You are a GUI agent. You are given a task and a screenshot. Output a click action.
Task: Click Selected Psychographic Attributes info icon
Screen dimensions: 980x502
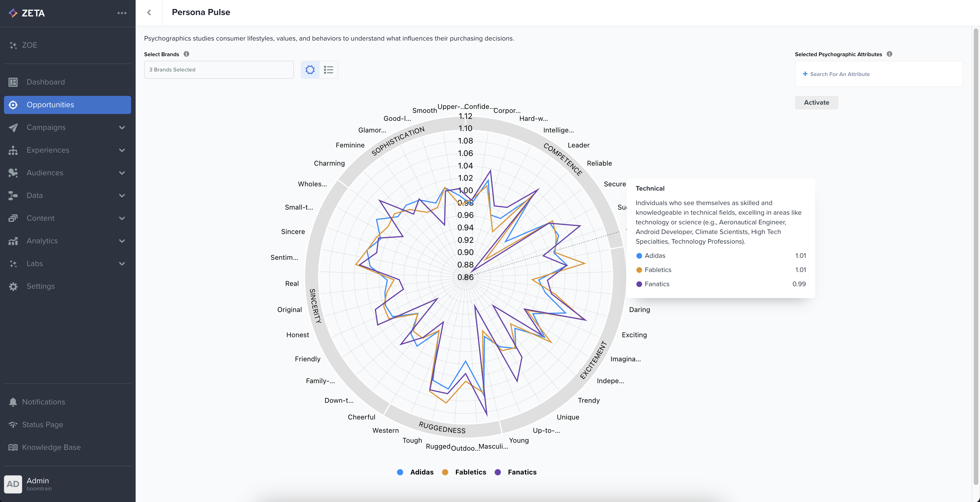point(889,54)
